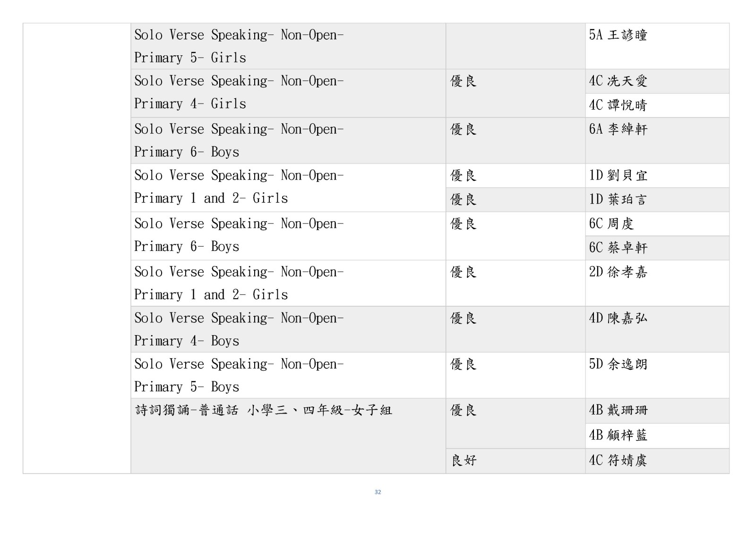Select the 6A 李綽軒 cell
Screen dimensions: 756x535
tap(618, 129)
